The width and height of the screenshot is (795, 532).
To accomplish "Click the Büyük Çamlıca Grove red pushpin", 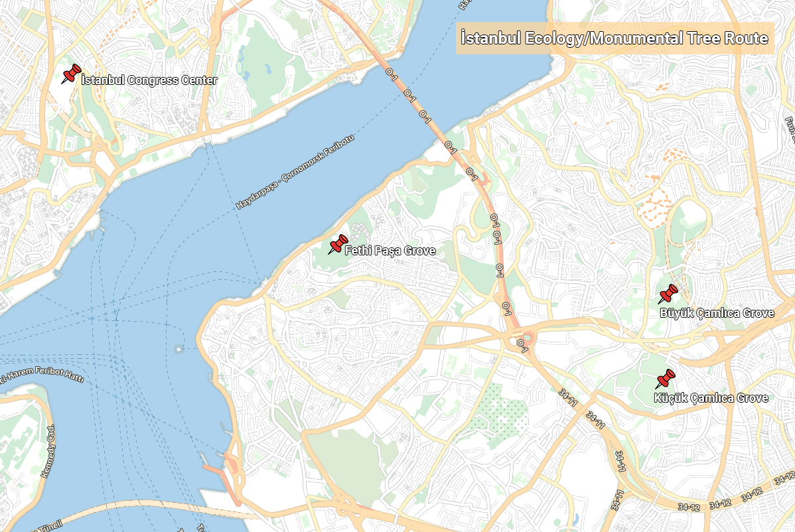I will [668, 294].
